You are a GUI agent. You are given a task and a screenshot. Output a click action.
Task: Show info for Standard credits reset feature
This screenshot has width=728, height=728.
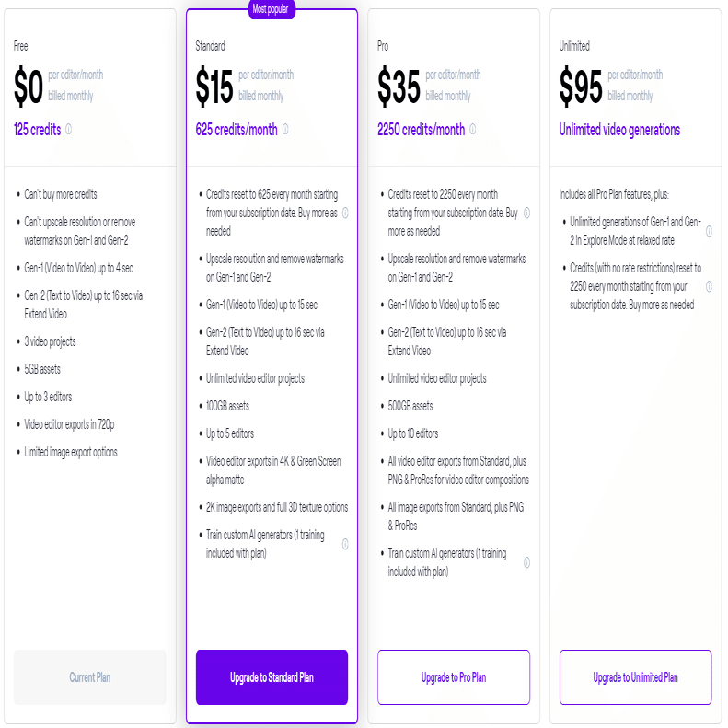(x=345, y=214)
